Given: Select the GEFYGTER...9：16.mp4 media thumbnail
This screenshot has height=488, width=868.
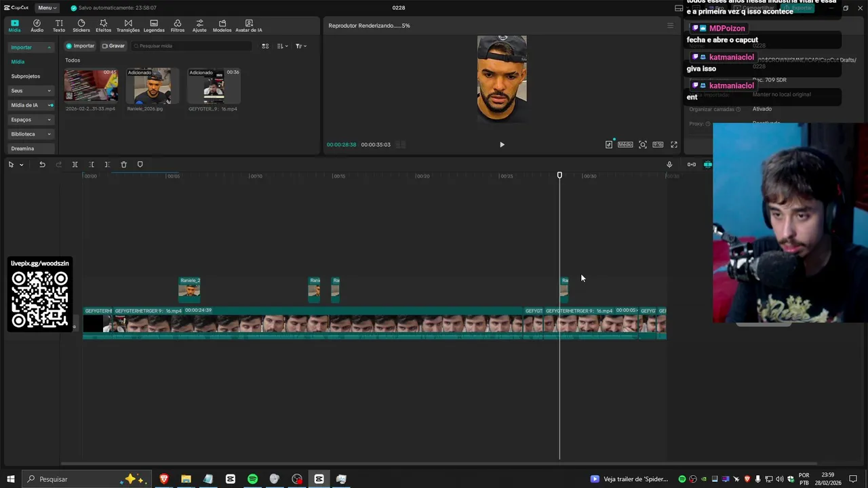Looking at the screenshot, I should 214,85.
